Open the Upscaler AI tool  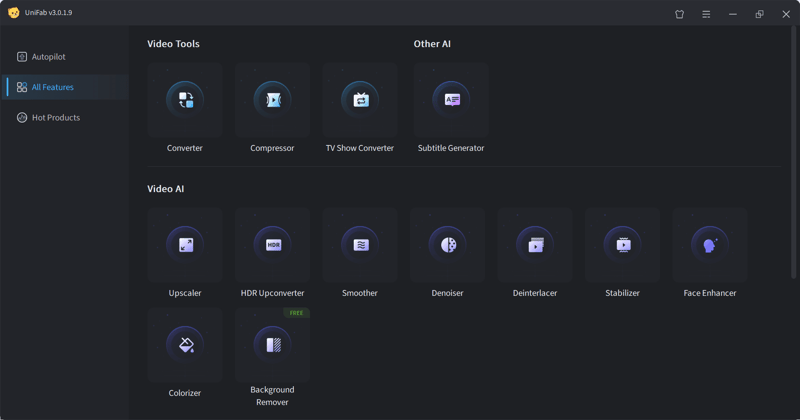pos(185,245)
